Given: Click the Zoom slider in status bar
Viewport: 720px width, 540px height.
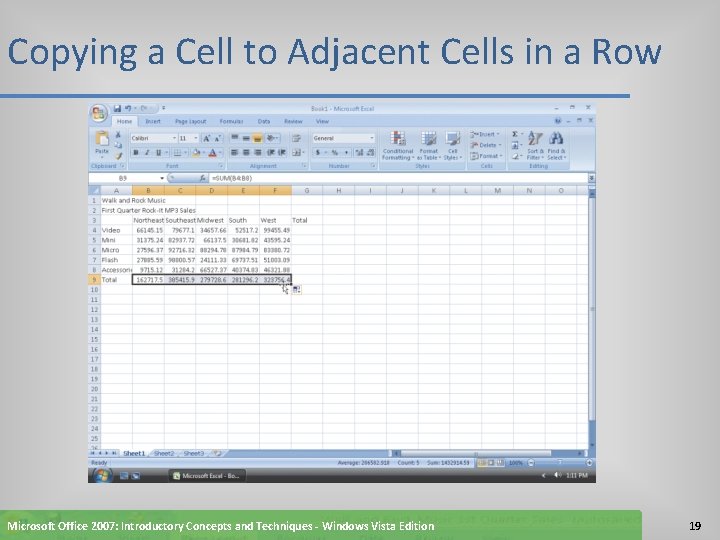Looking at the screenshot, I should [x=560, y=463].
